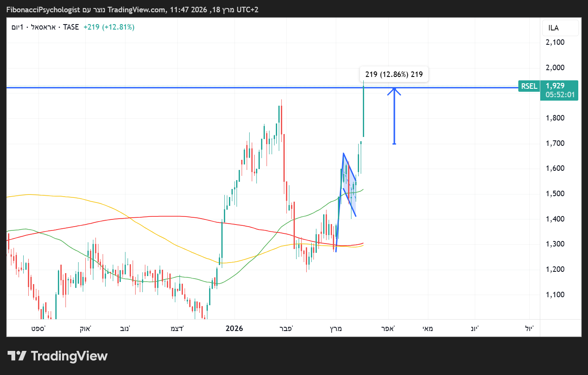The image size is (588, 375).
Task: Click the דצמ' month label on the time axis
Action: (177, 328)
